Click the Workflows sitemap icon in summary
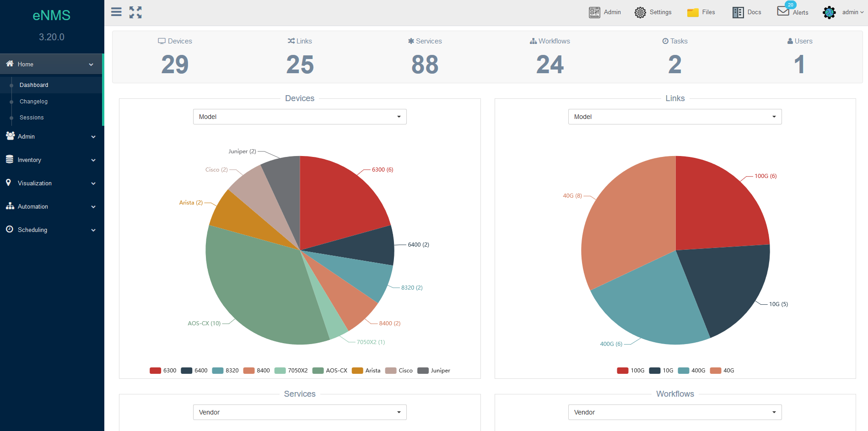868x431 pixels. tap(533, 41)
